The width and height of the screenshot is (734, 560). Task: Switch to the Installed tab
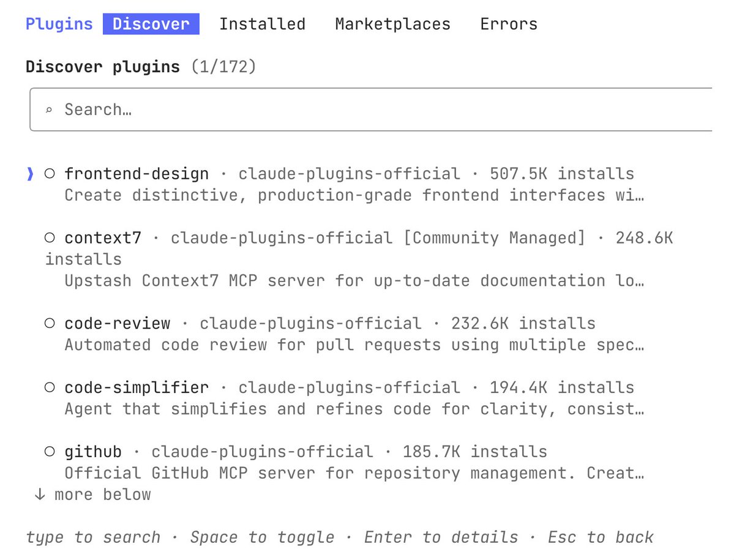[262, 24]
